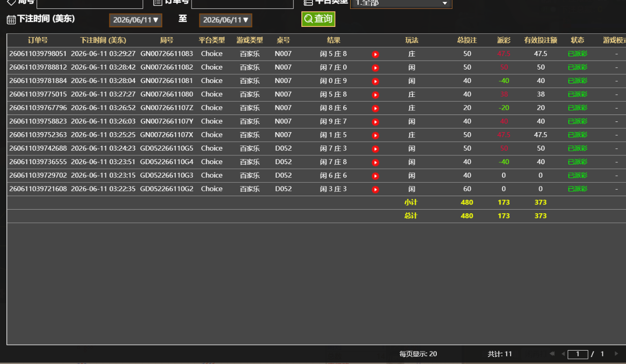Click the 派彩 column header

click(504, 40)
